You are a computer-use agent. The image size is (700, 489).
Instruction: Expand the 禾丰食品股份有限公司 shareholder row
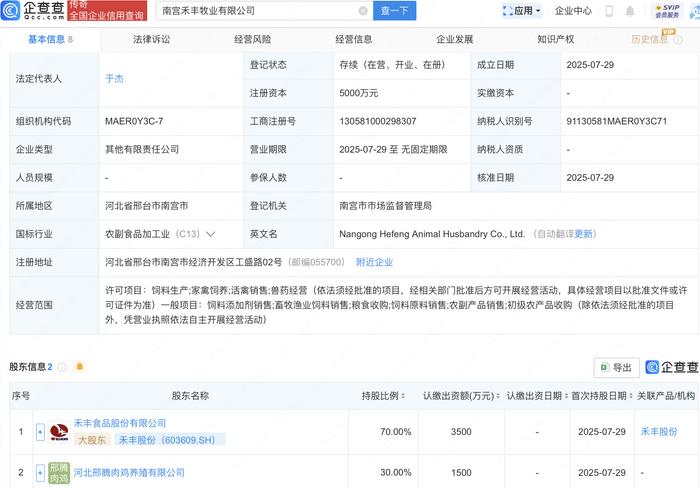point(40,432)
